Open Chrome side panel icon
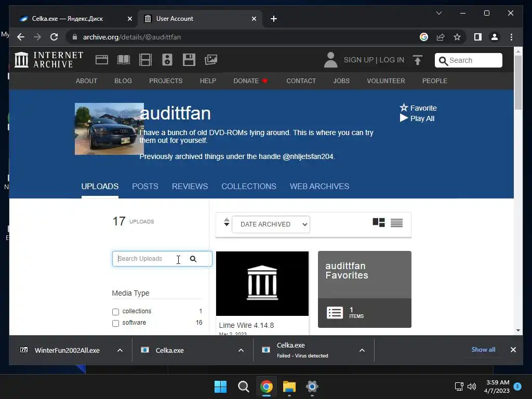The height and width of the screenshot is (399, 532). pos(478,37)
